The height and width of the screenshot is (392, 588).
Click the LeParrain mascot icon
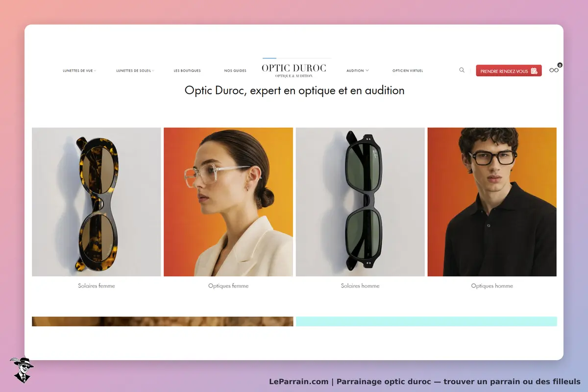[x=21, y=370]
